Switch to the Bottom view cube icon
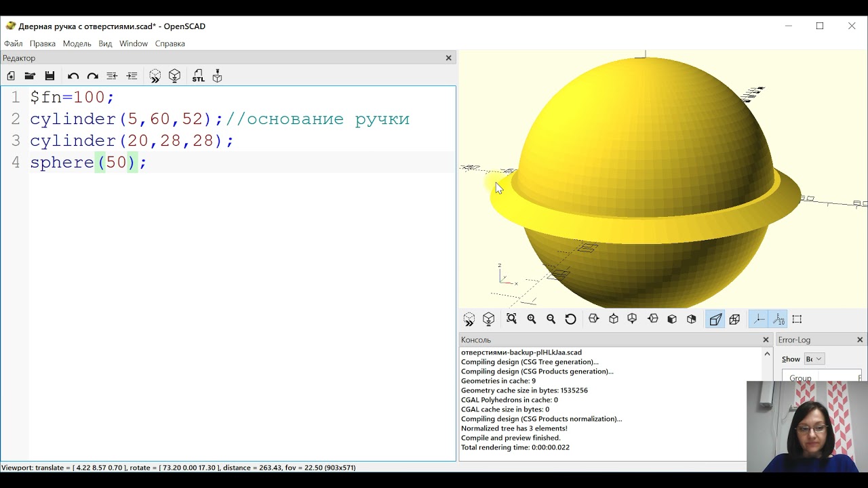This screenshot has height=488, width=868. point(633,319)
